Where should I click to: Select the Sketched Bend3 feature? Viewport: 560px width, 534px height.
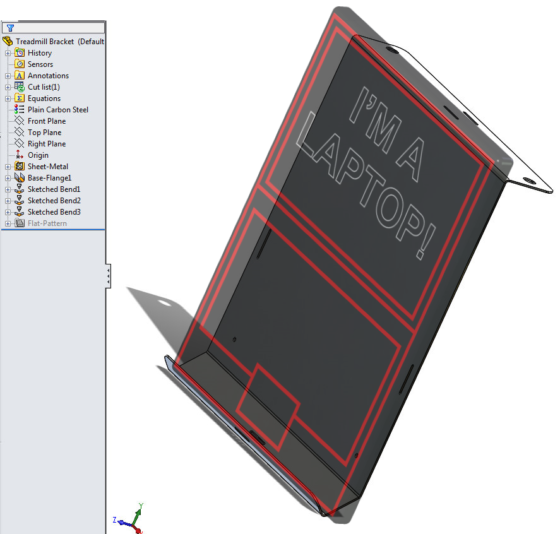click(x=54, y=212)
